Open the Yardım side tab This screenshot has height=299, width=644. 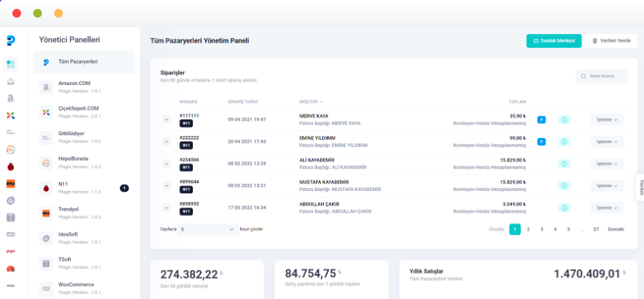click(640, 187)
